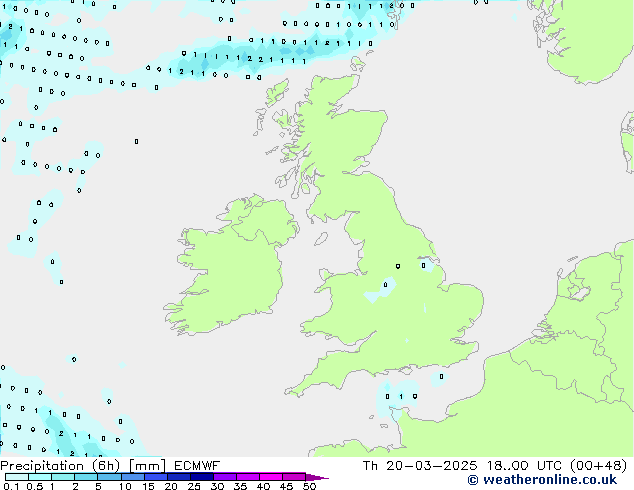Select the "10" legend scale number
634x490 pixels.
click(x=125, y=486)
